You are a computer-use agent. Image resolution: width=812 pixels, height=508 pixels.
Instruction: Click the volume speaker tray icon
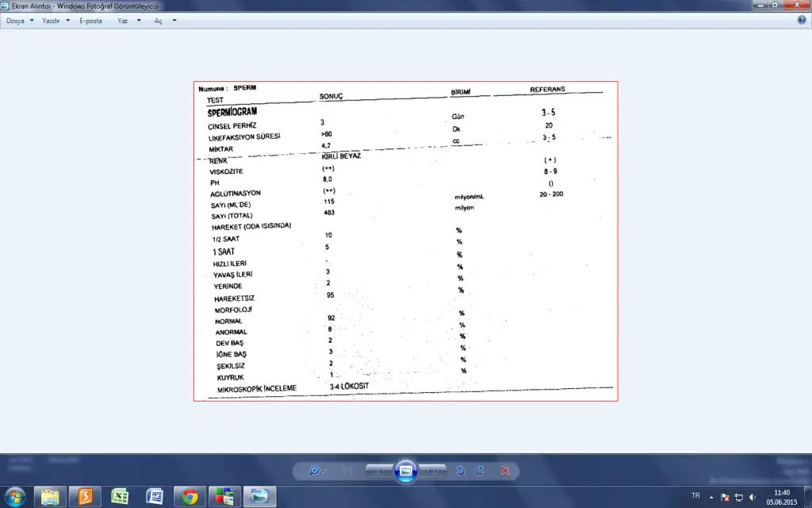tap(752, 497)
